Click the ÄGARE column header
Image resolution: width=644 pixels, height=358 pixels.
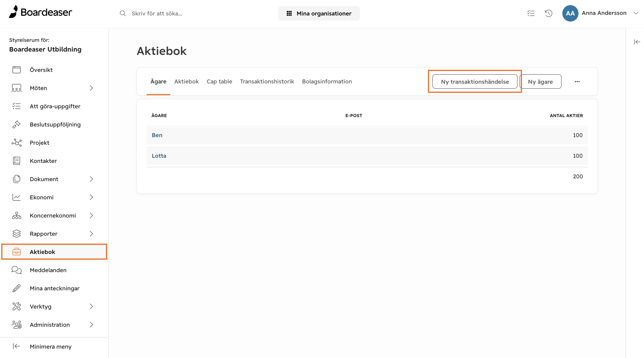tap(159, 115)
